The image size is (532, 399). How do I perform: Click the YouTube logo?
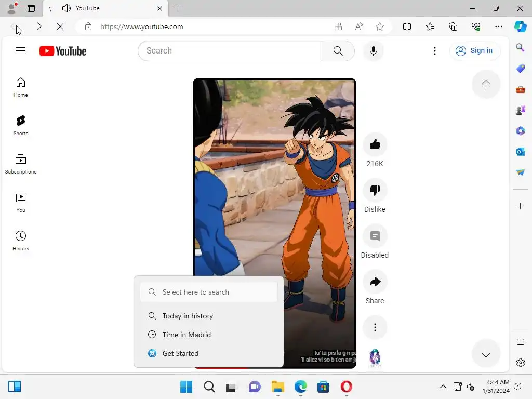tap(63, 51)
